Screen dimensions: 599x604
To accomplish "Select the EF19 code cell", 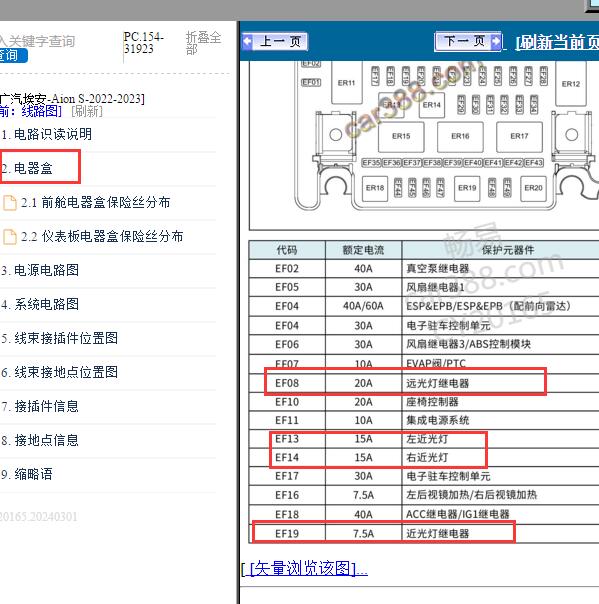I will tap(287, 534).
